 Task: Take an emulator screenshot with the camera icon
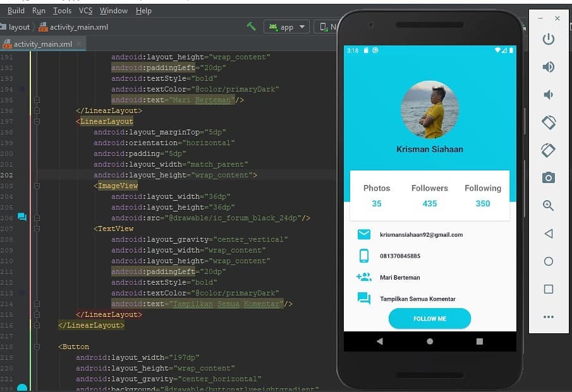(x=548, y=178)
